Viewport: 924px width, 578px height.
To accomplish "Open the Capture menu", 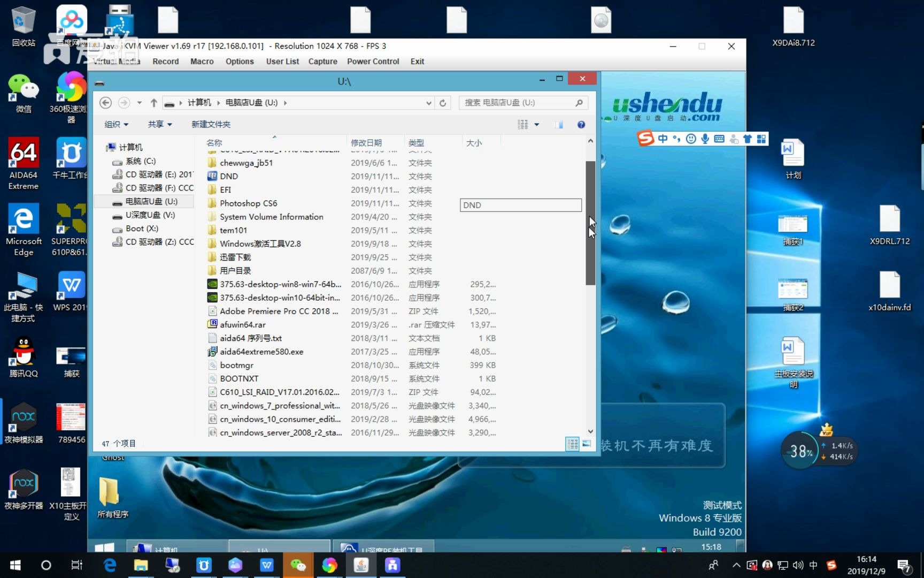I will [323, 62].
